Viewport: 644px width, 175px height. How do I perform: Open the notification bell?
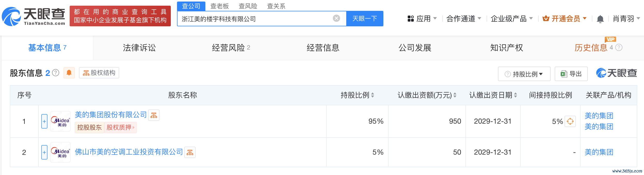pyautogui.click(x=600, y=19)
